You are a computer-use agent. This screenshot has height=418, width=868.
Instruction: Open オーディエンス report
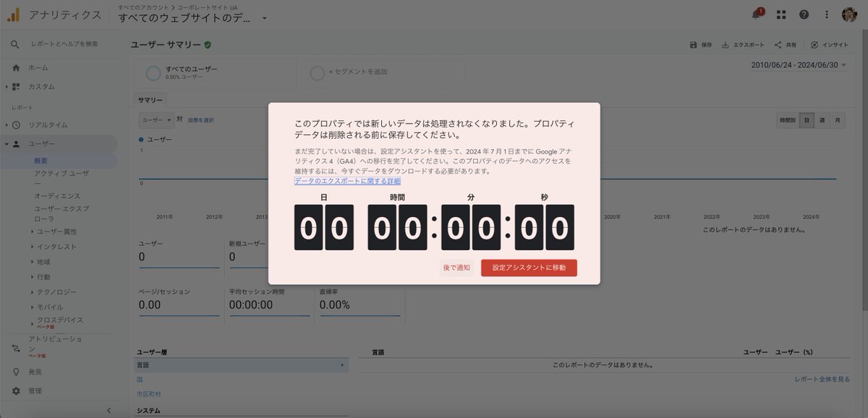pyautogui.click(x=57, y=196)
